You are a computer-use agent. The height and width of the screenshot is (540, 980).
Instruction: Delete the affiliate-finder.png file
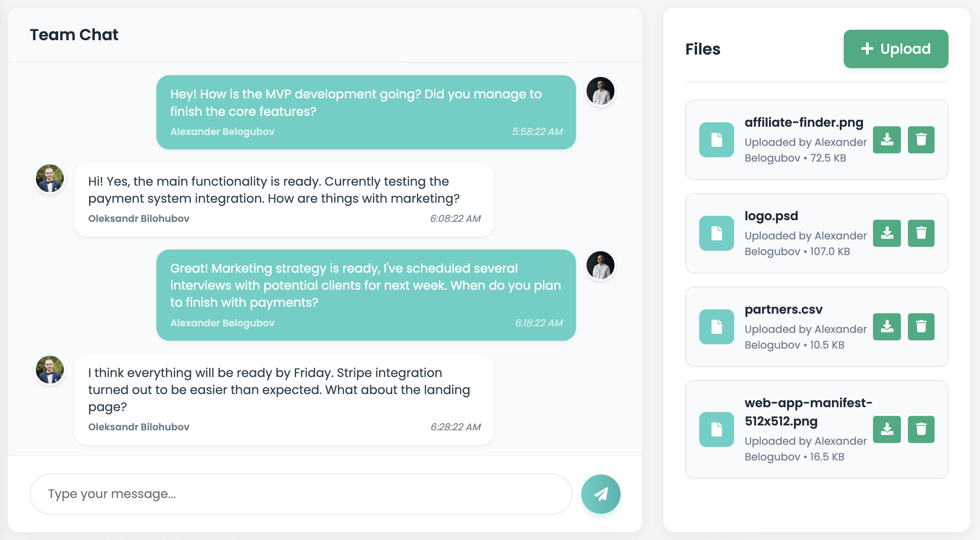click(x=921, y=140)
